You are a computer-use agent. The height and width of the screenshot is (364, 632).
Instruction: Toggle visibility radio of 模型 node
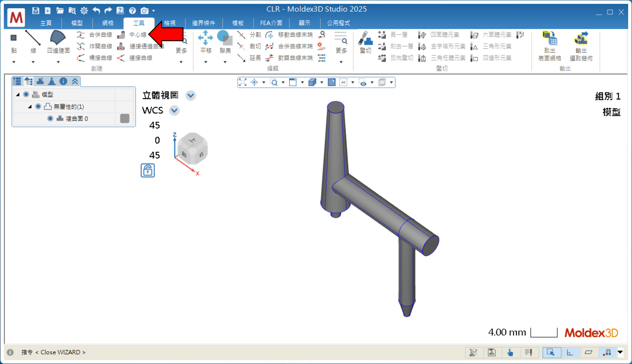coord(26,95)
